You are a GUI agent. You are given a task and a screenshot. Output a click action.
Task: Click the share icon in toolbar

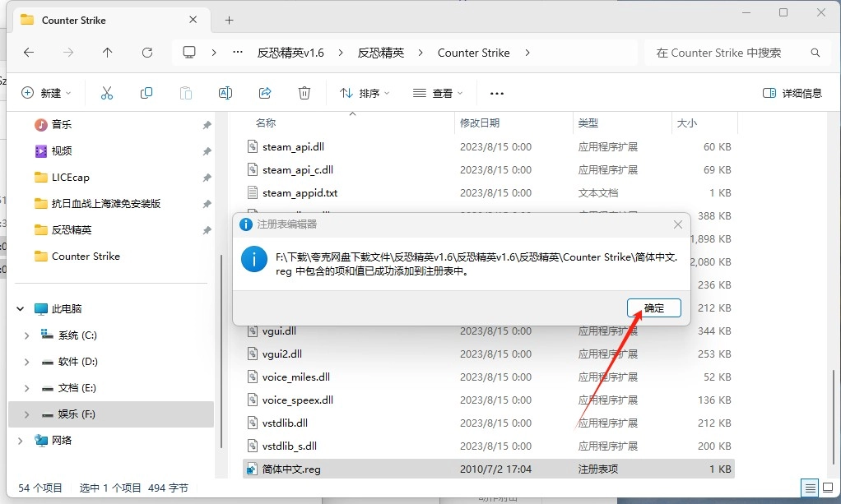pos(265,93)
